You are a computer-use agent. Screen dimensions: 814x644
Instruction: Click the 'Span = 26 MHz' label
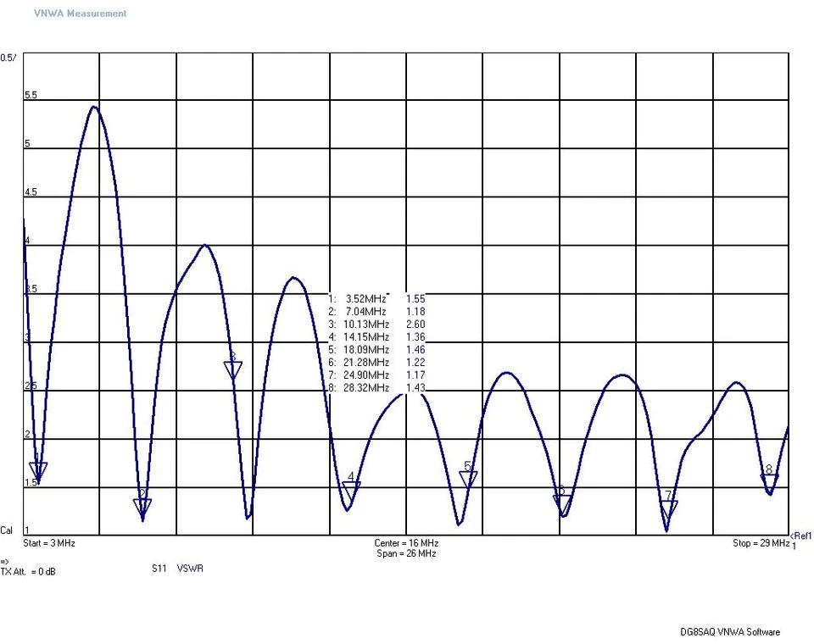point(406,553)
